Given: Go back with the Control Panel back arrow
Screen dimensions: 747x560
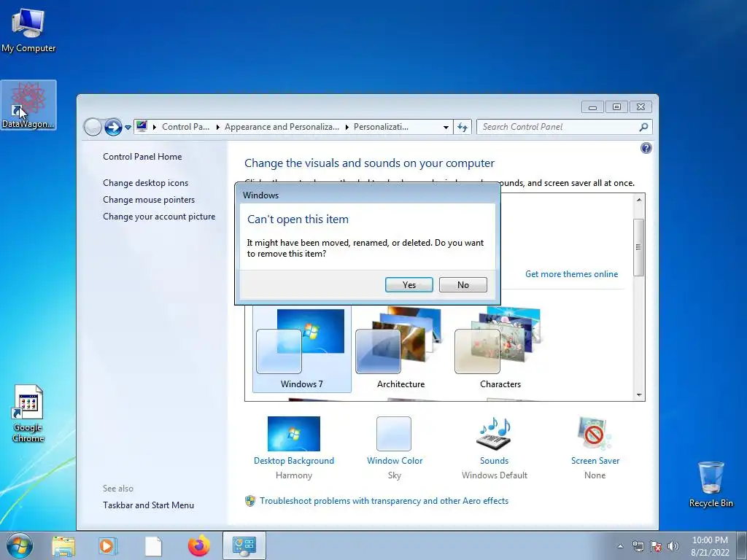Looking at the screenshot, I should 93,127.
